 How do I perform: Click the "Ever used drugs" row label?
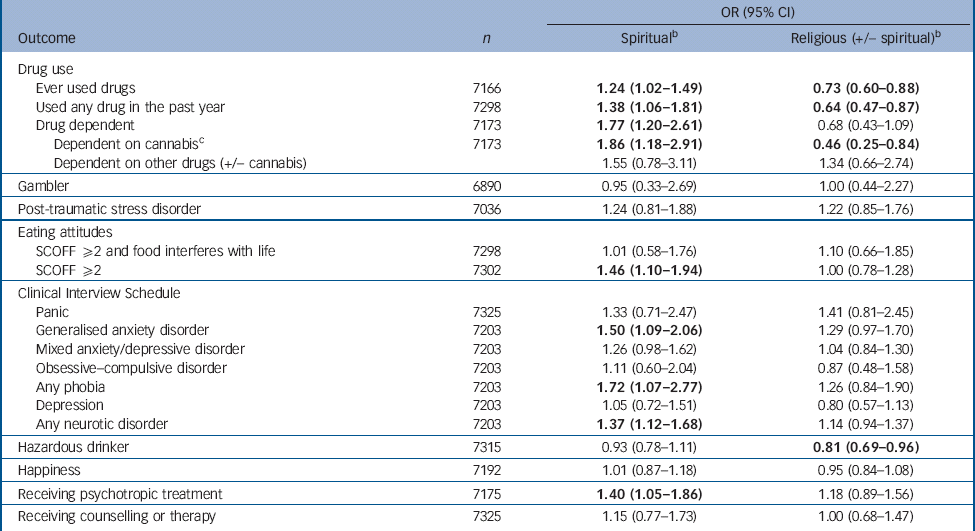click(x=83, y=88)
